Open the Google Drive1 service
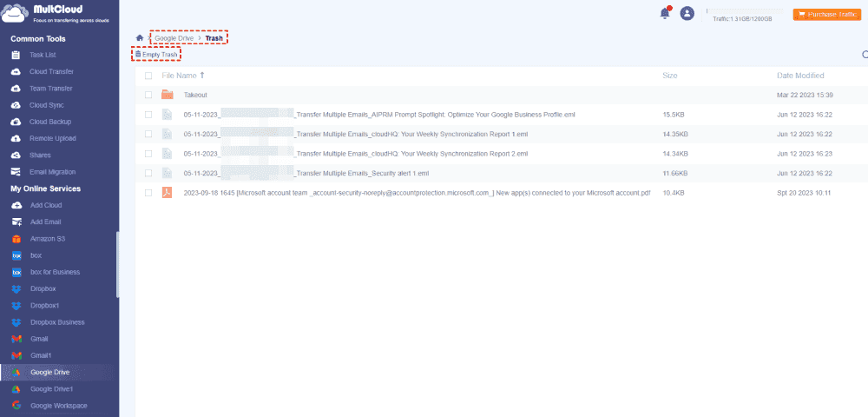Screen dimensions: 868x417 pyautogui.click(x=51, y=388)
